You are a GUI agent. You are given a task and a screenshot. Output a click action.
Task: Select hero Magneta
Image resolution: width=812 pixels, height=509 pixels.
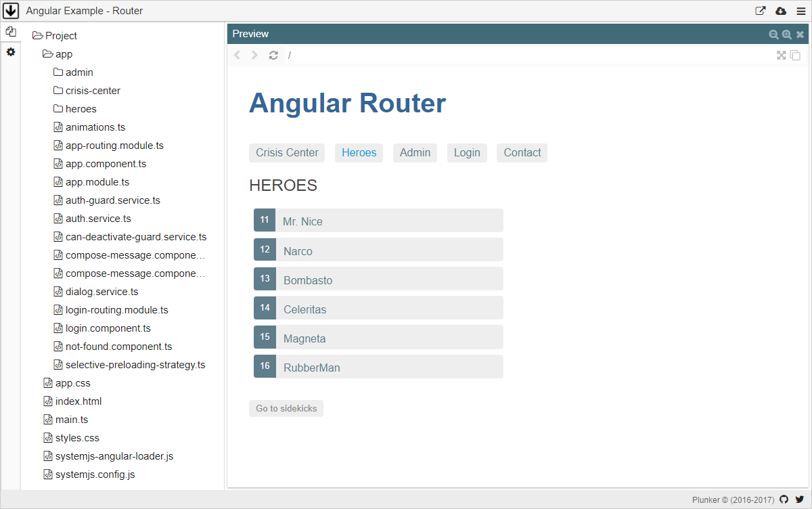pos(378,337)
